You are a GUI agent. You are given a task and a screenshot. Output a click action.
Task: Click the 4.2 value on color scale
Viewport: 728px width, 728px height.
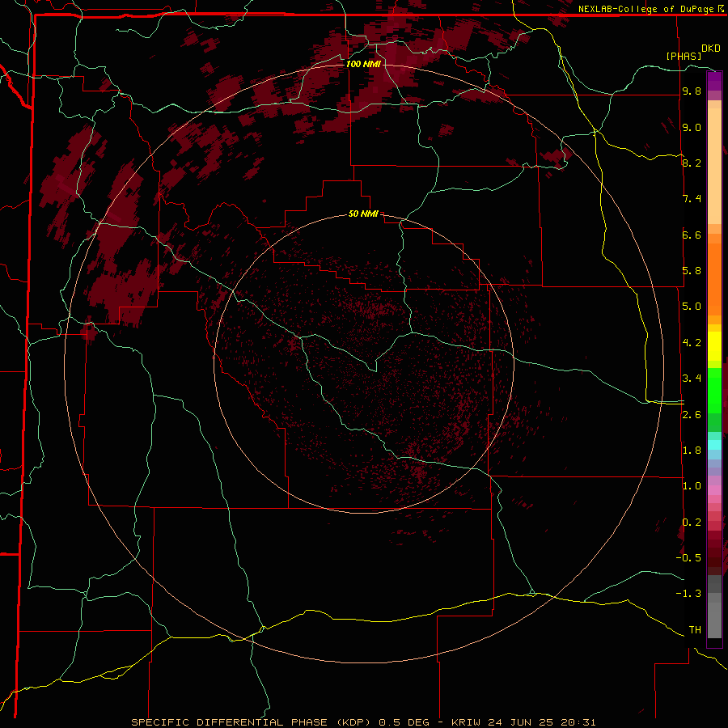[x=692, y=343]
